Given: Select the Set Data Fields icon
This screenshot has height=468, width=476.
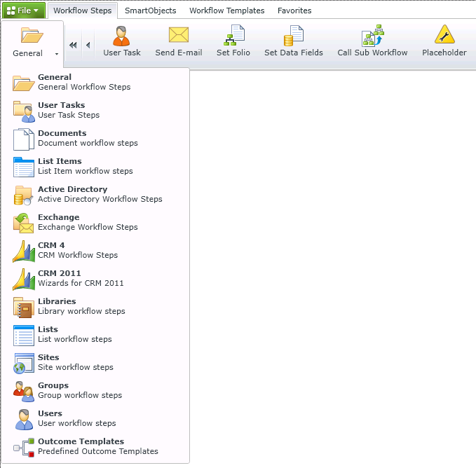Looking at the screenshot, I should 293,36.
